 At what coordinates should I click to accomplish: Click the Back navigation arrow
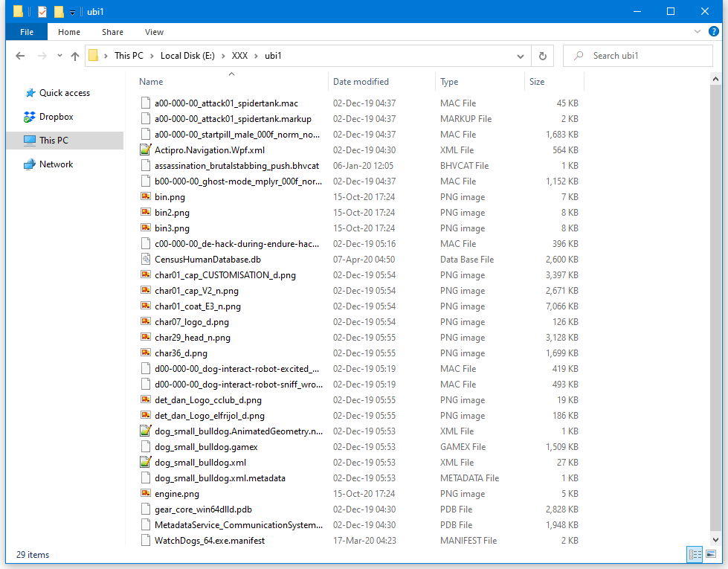(20, 56)
